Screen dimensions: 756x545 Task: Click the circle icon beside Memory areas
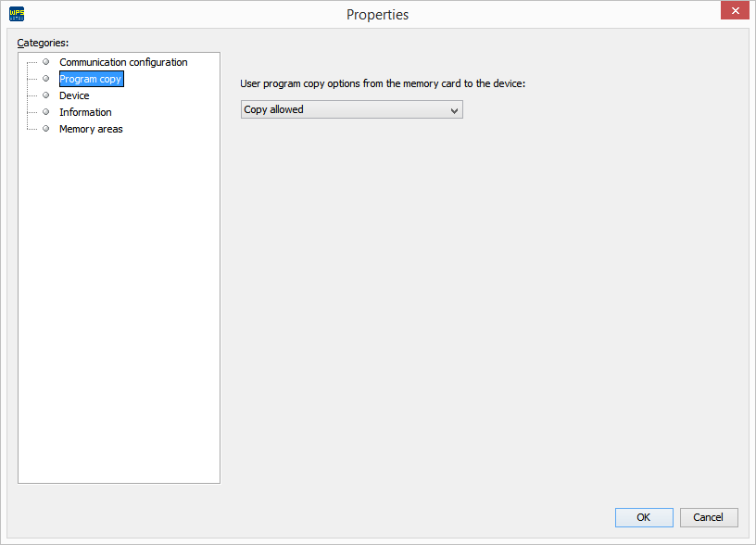point(45,128)
